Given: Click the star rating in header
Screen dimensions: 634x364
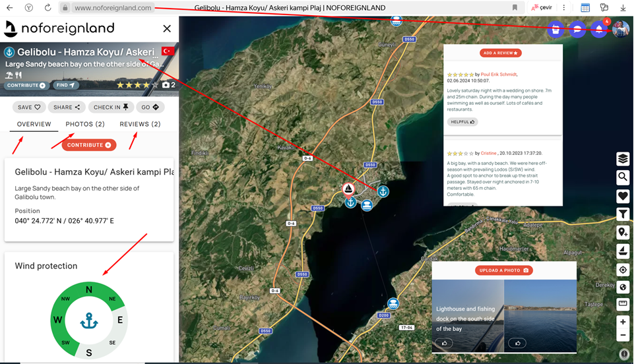Looking at the screenshot, I should [x=137, y=85].
